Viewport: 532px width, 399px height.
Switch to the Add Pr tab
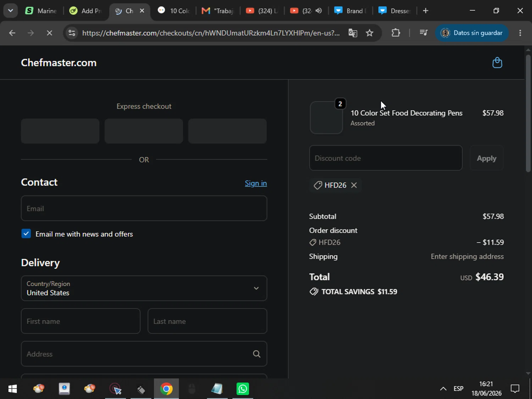click(x=85, y=11)
